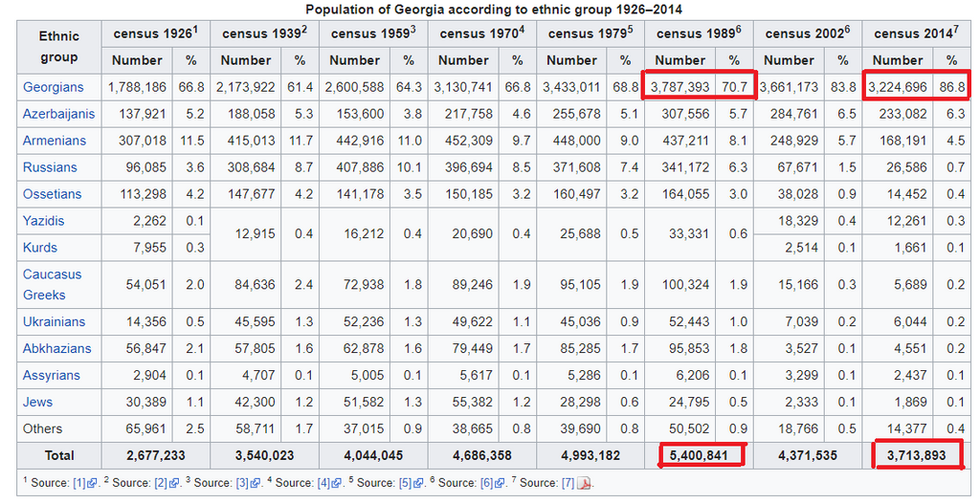Open source link [4] in the footnotes
980x504 pixels.
323,483
